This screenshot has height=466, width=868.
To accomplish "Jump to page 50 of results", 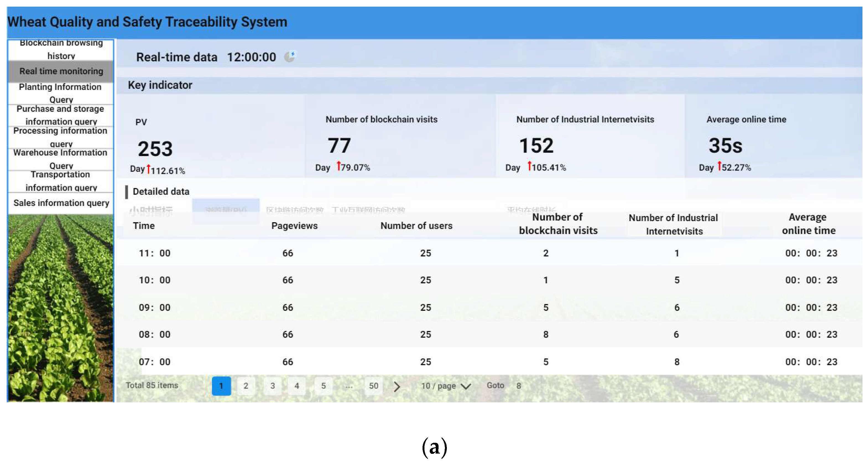I will click(373, 386).
